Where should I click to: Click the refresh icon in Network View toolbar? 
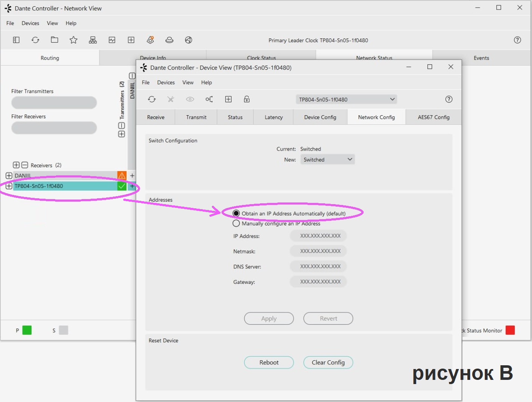(36, 40)
